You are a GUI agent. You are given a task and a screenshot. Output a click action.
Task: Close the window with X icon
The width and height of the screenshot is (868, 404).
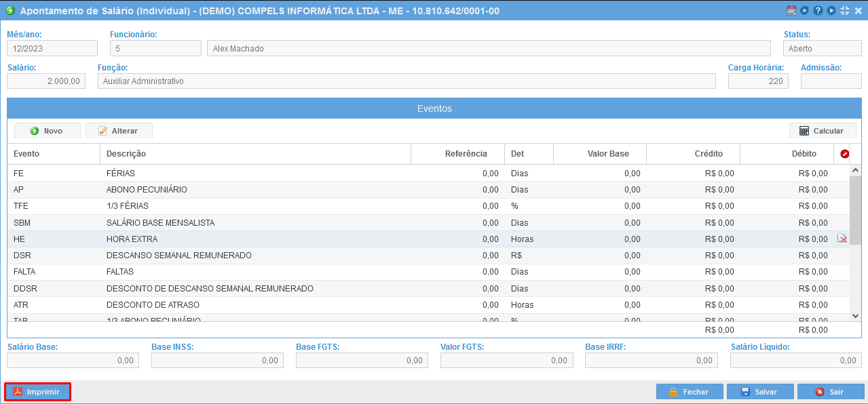(858, 11)
